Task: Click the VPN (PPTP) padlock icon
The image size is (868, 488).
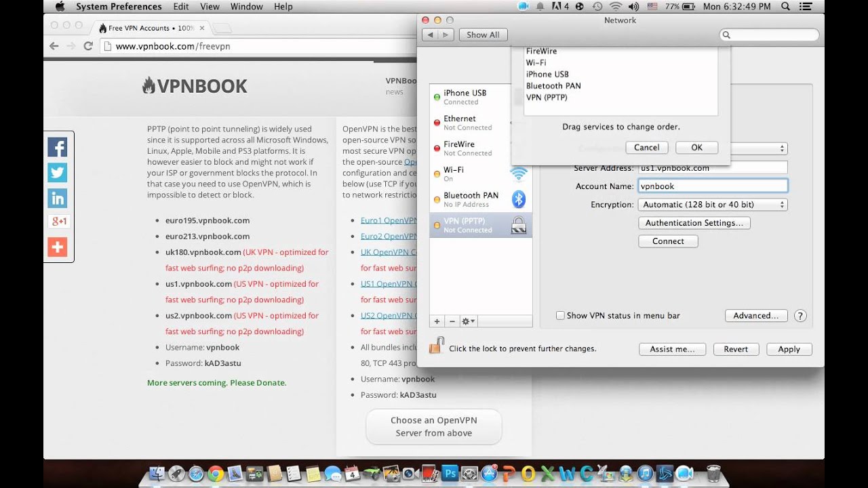Action: point(519,225)
